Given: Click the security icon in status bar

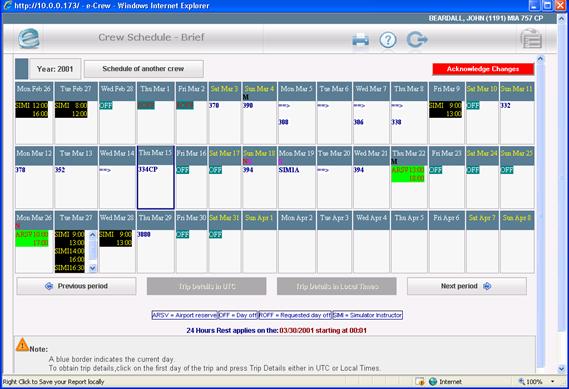Looking at the screenshot, I should click(420, 381).
